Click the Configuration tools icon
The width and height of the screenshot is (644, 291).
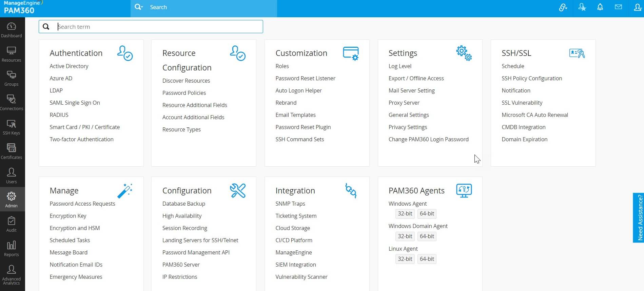point(238,191)
